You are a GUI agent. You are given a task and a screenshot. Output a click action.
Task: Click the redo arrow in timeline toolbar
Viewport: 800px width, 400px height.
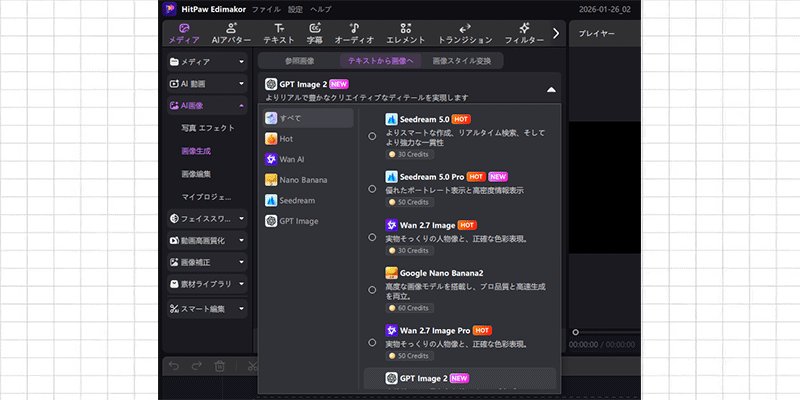tap(196, 366)
